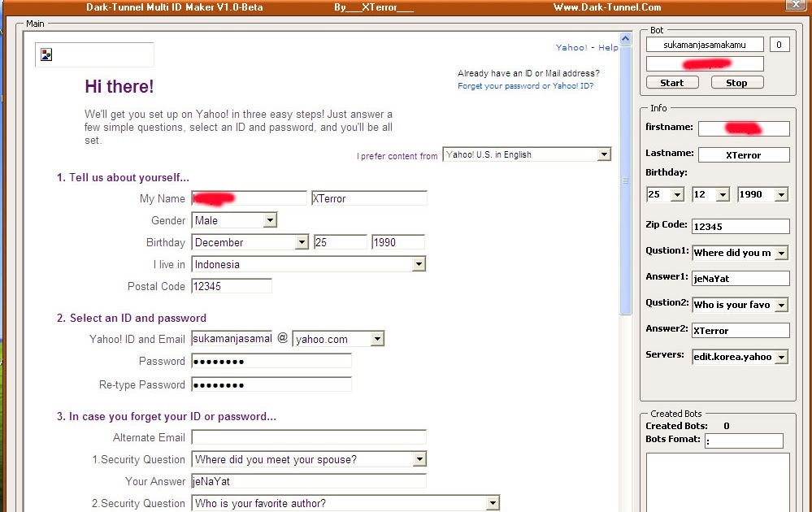
Task: Open the first Security Question dropdown
Action: [309, 459]
